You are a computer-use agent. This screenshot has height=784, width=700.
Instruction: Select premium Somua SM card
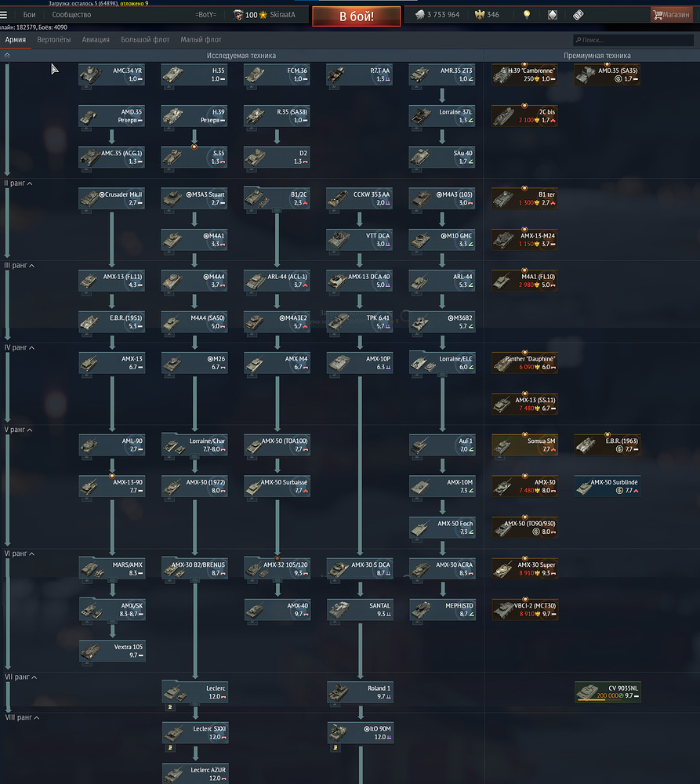point(524,445)
